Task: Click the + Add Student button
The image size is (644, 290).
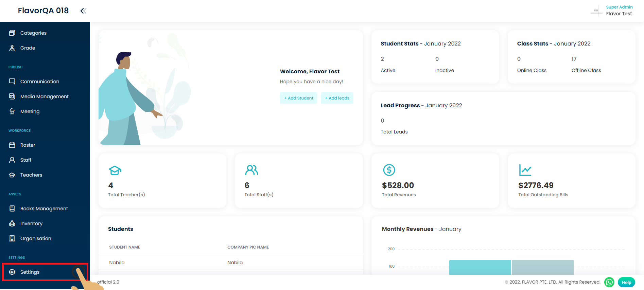Action: 298,98
